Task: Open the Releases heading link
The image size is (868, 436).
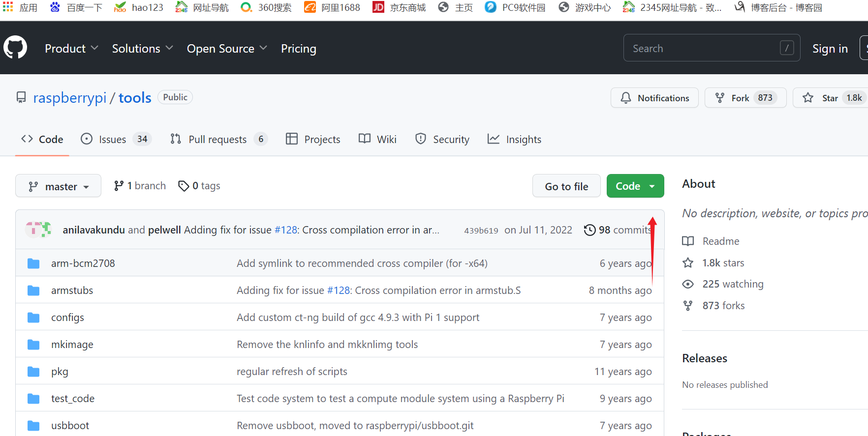Action: pos(705,358)
